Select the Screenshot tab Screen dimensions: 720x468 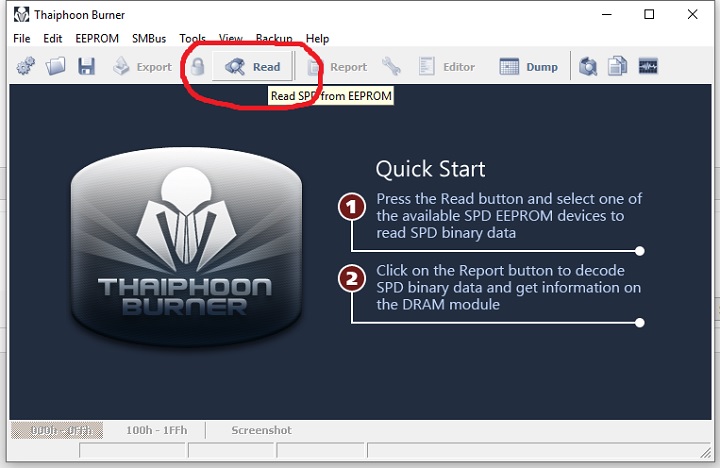point(261,430)
